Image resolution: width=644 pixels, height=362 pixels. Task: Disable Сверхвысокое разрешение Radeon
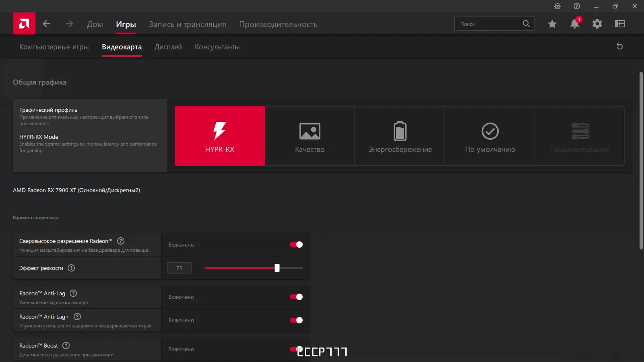296,244
